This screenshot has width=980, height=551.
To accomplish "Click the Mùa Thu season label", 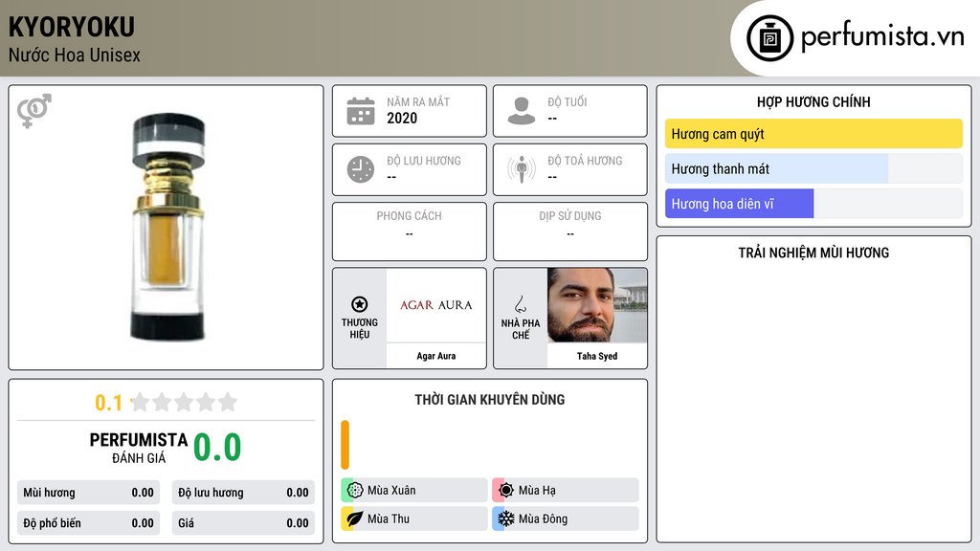I will [389, 519].
